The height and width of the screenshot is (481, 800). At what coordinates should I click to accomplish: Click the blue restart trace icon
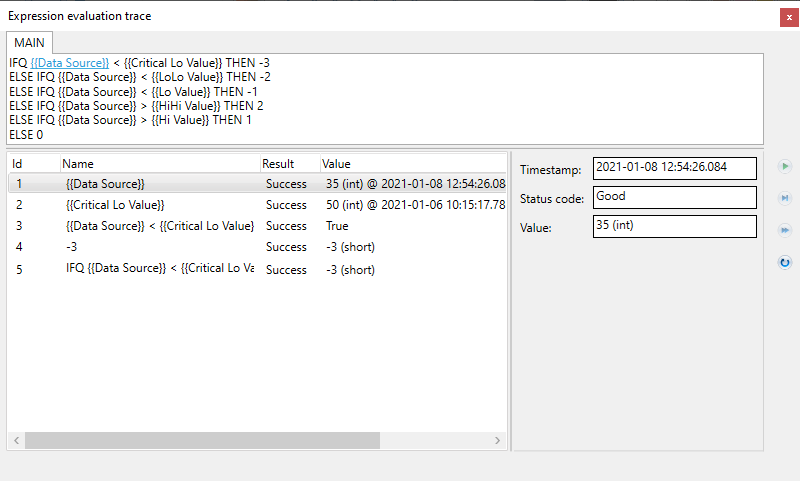click(x=785, y=262)
